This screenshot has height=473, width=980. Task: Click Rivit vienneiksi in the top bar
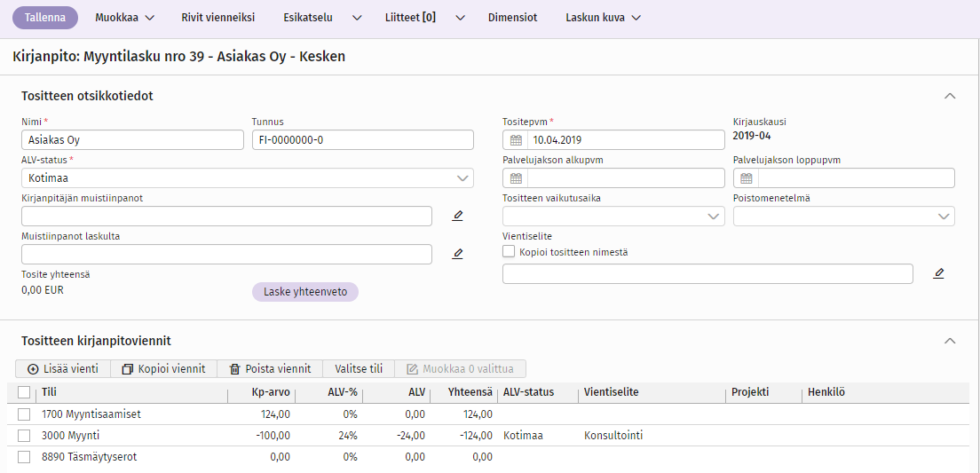pyautogui.click(x=218, y=18)
